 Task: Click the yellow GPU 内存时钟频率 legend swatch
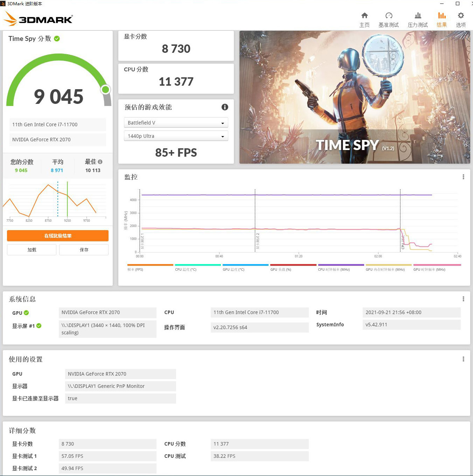point(389,265)
